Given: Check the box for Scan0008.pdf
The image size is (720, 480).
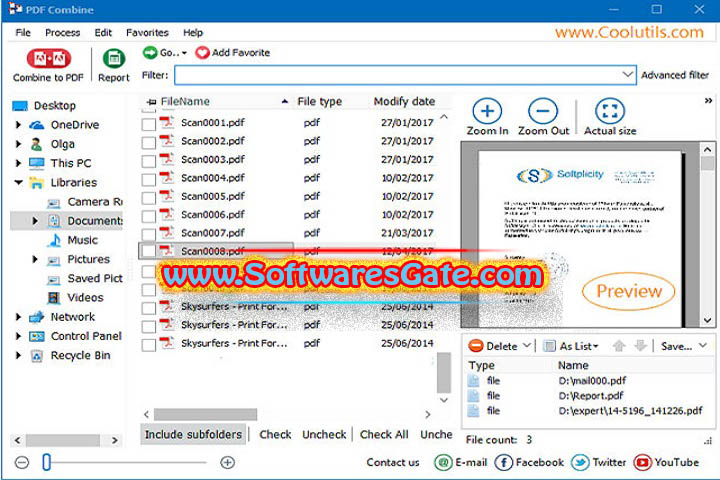Looking at the screenshot, I should point(148,251).
